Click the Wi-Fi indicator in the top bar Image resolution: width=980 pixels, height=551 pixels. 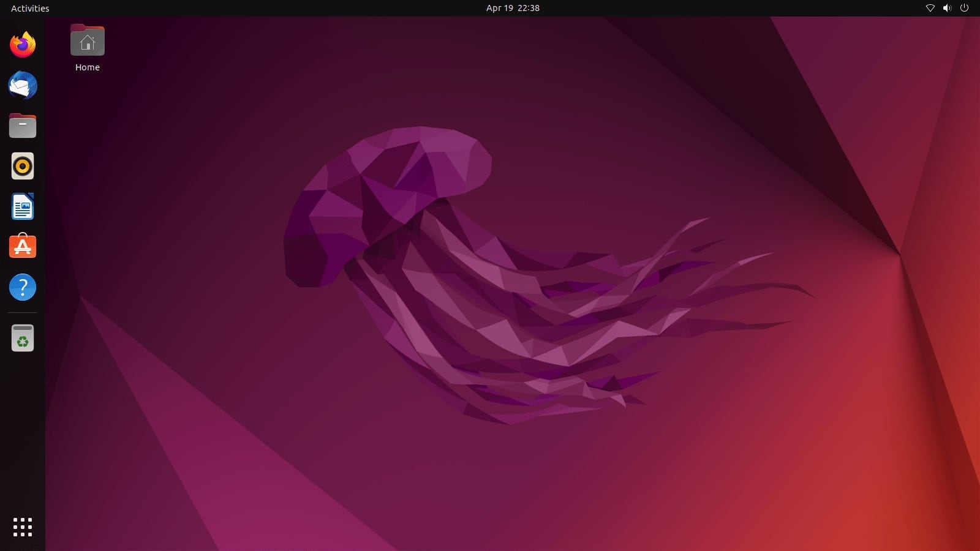[930, 8]
